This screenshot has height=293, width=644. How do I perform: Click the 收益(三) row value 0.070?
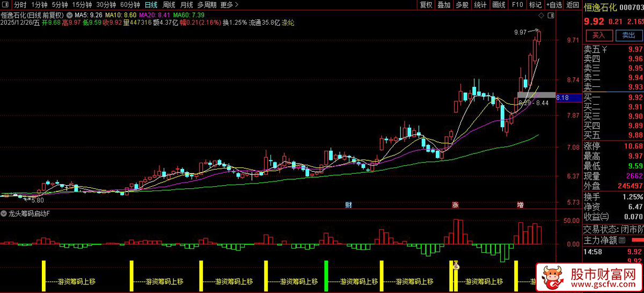[634, 217]
